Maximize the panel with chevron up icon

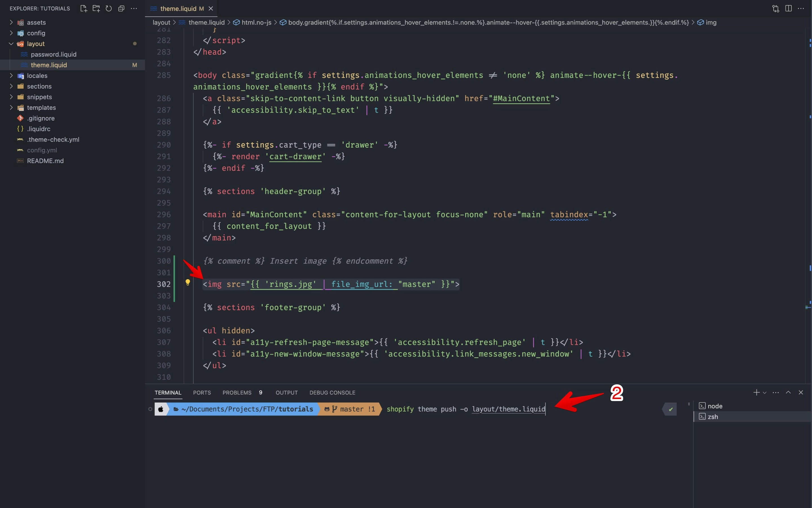(x=789, y=392)
